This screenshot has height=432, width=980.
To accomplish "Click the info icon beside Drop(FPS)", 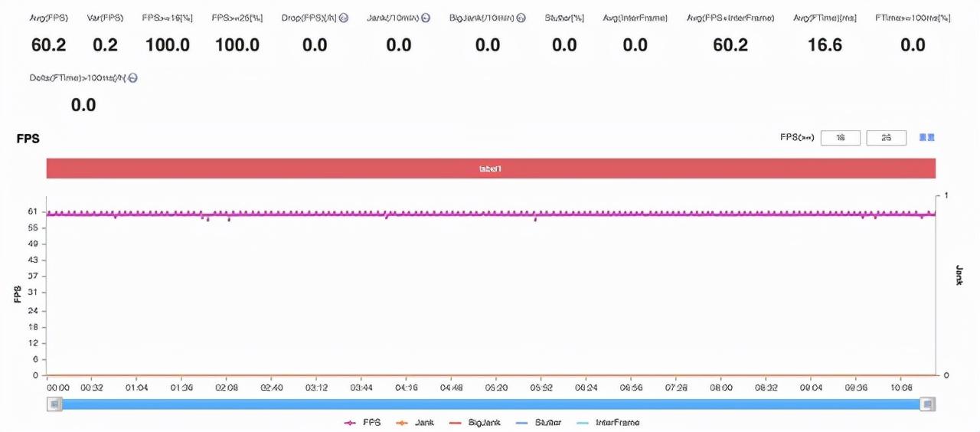I will [344, 18].
